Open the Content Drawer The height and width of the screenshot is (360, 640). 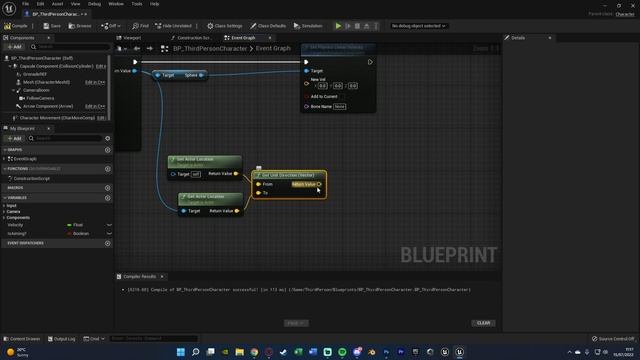tap(22, 339)
